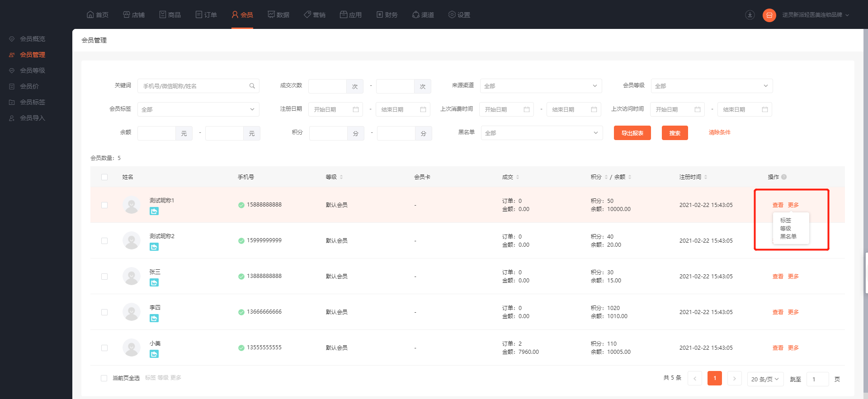Click the orange shop avatar icon

pyautogui.click(x=769, y=15)
